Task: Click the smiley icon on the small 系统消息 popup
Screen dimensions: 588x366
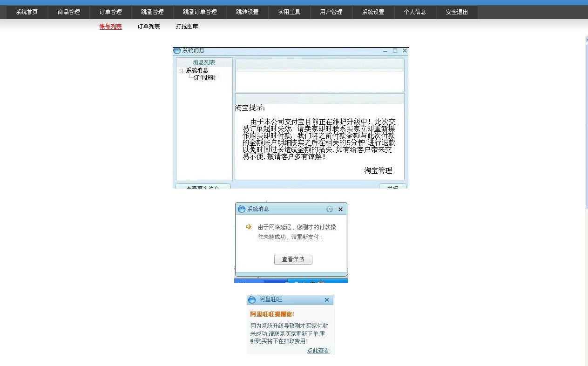Action: point(242,209)
